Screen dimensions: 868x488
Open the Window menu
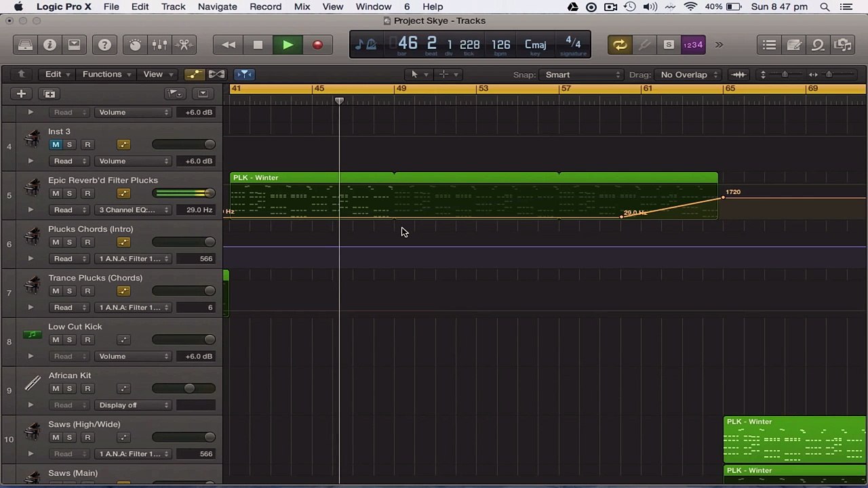click(x=374, y=7)
